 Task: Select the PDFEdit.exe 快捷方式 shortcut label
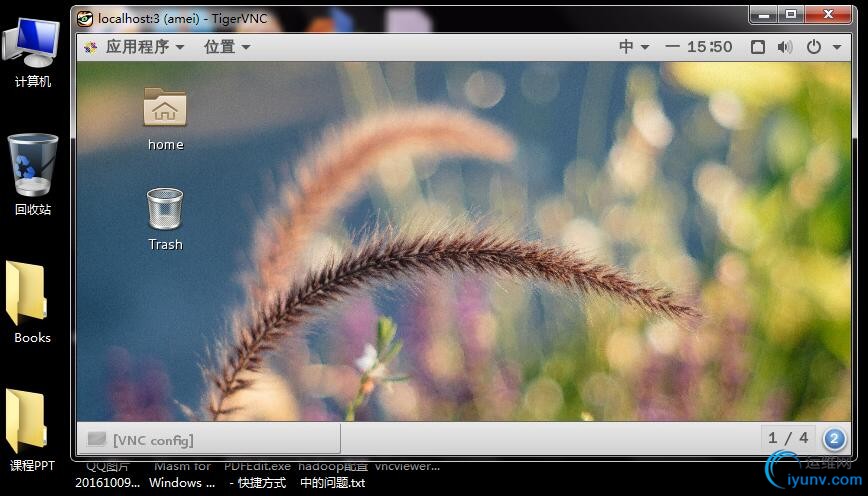click(257, 474)
